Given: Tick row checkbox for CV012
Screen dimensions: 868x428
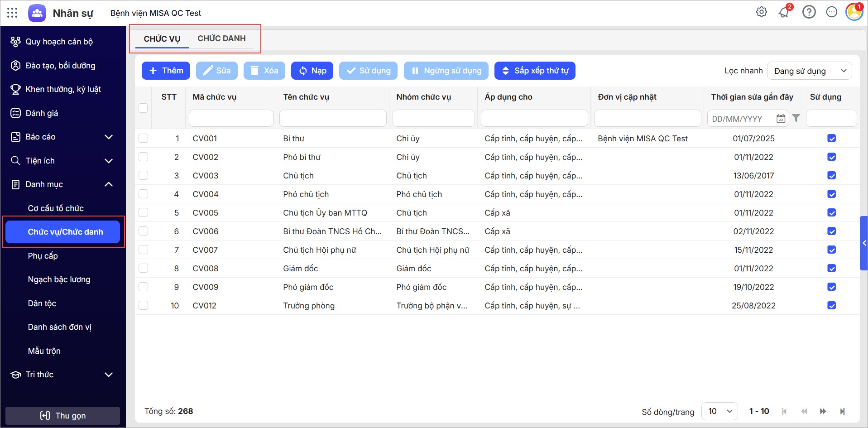Looking at the screenshot, I should click(143, 305).
